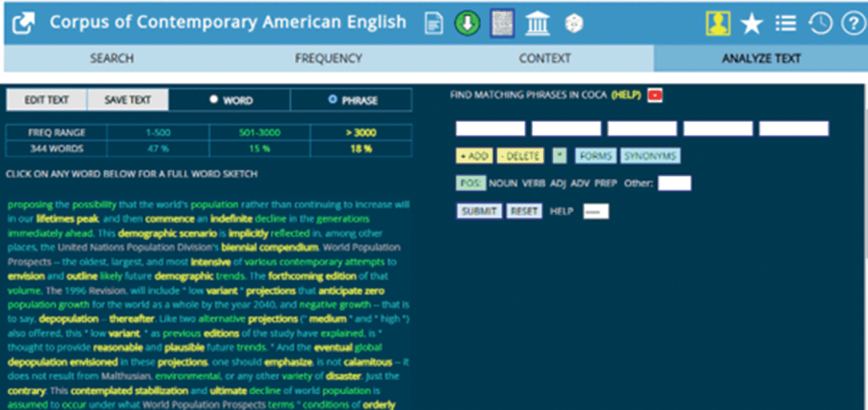The height and width of the screenshot is (410, 868).
Task: Open the list icon in the header
Action: (786, 24)
